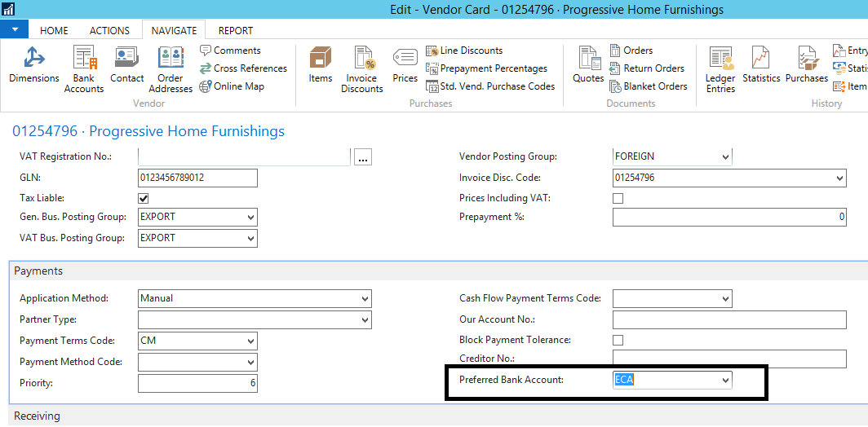Click the Prepayment % field

pyautogui.click(x=729, y=217)
